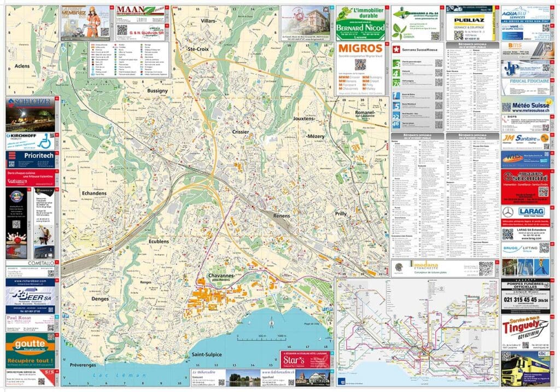Click the QR code in the Météo Suisse ad
The width and height of the screenshot is (560, 392).
click(506, 107)
